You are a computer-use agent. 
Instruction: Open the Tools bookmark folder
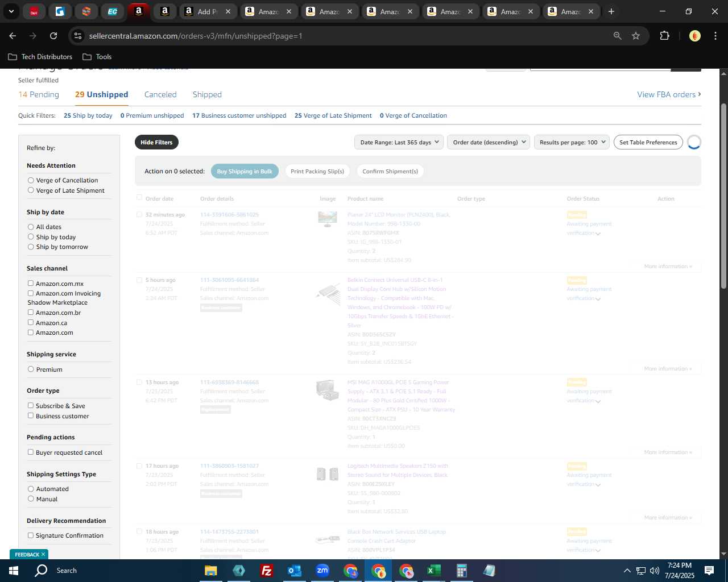(97, 57)
